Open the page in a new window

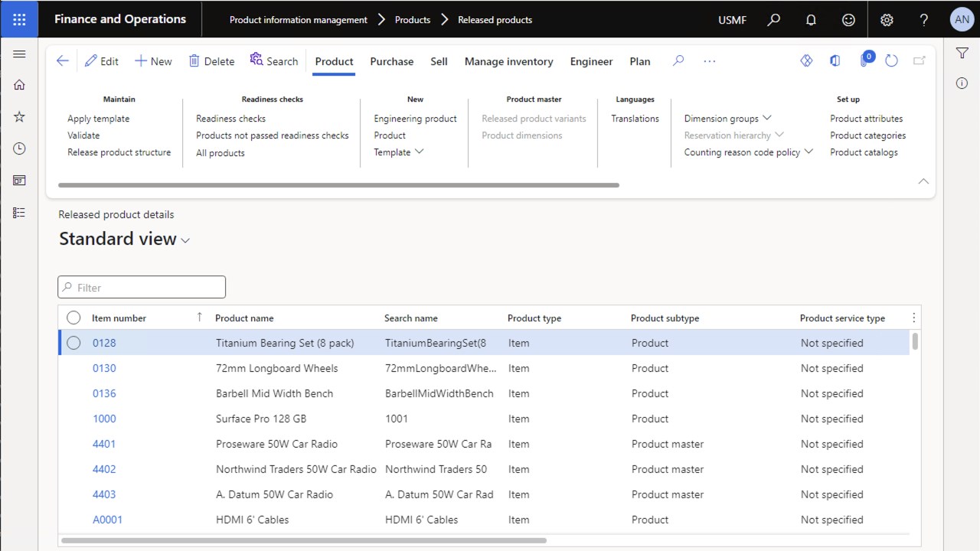[920, 61]
